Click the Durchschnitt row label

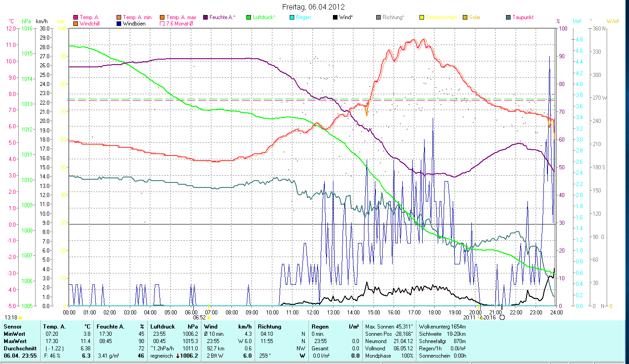click(x=20, y=349)
